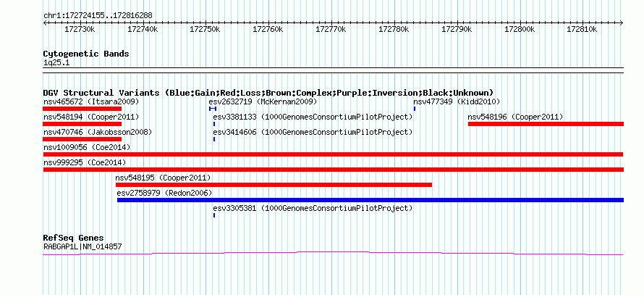Viewport: 644px width, 295px height.
Task: Click the nsv465672 (Itsara2009) variant label
Action: (x=91, y=101)
